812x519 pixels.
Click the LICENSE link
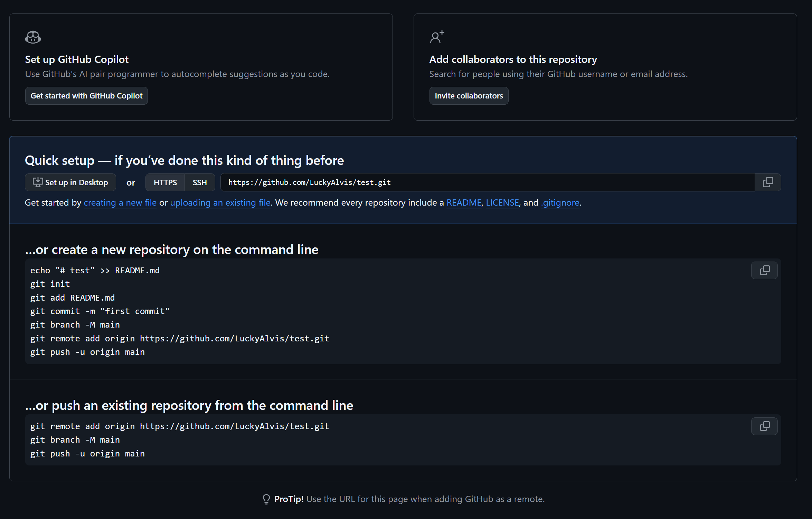point(502,203)
